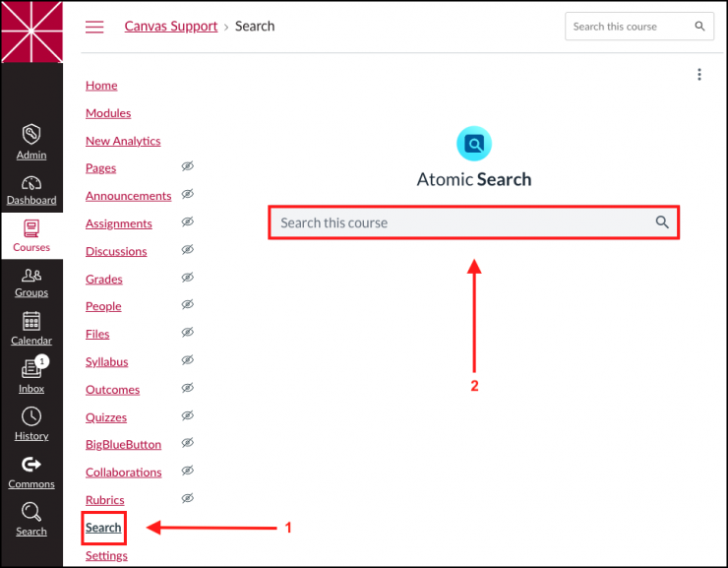Open the Groups icon in global navigation

[x=31, y=276]
